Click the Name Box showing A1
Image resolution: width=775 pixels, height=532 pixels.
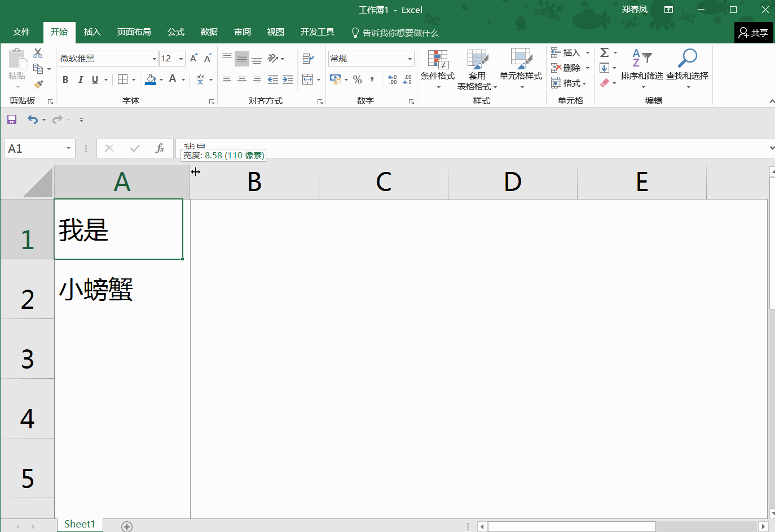[x=39, y=148]
